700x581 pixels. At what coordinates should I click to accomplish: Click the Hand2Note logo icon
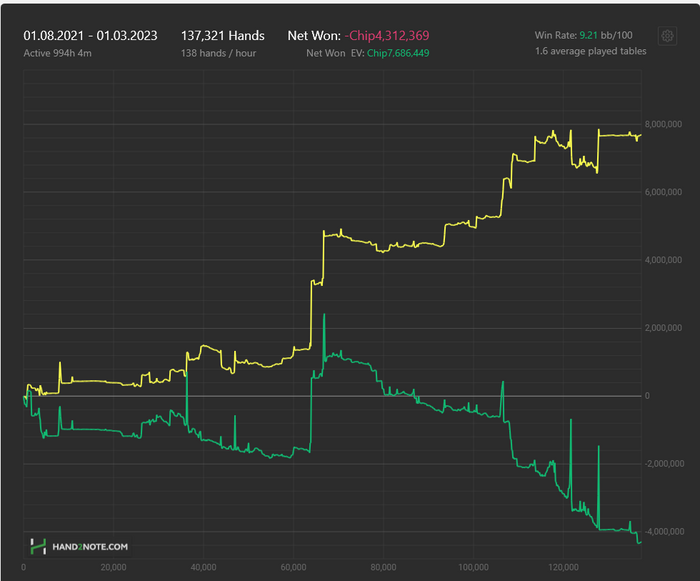coord(38,546)
